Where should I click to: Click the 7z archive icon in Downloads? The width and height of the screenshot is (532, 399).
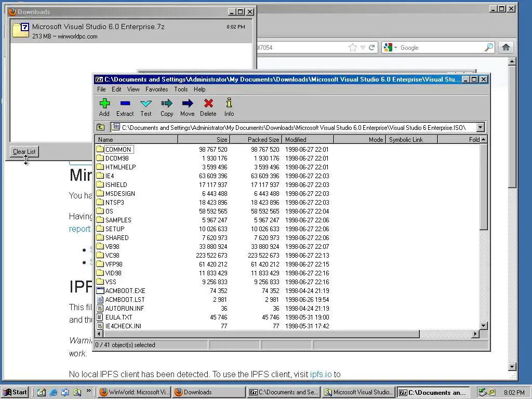tap(21, 31)
